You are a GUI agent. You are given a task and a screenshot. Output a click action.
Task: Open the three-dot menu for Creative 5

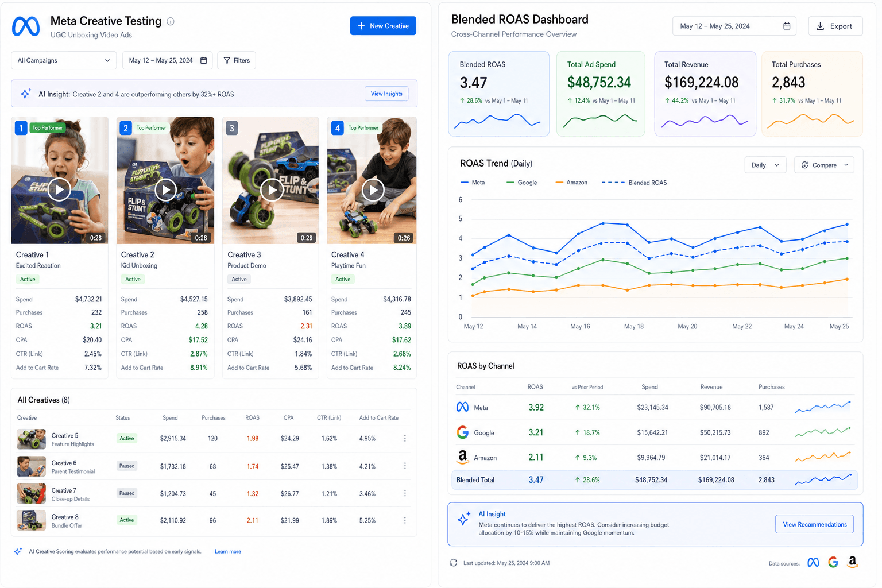pyautogui.click(x=405, y=438)
